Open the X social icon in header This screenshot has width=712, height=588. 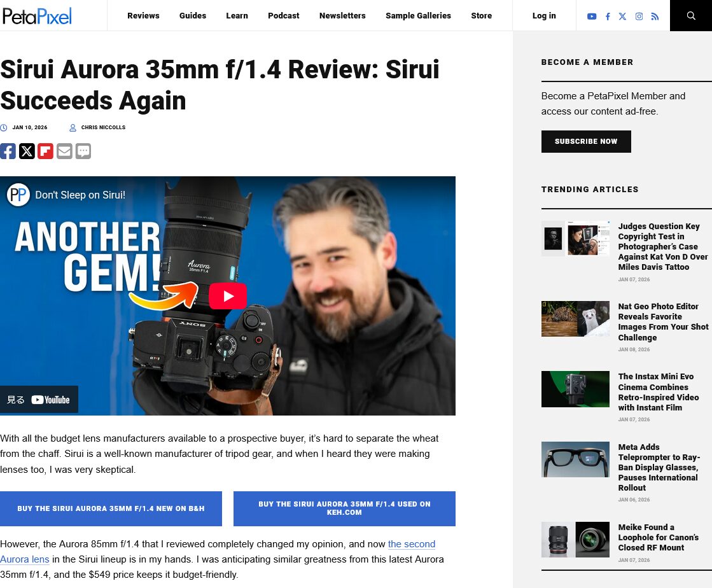(622, 16)
